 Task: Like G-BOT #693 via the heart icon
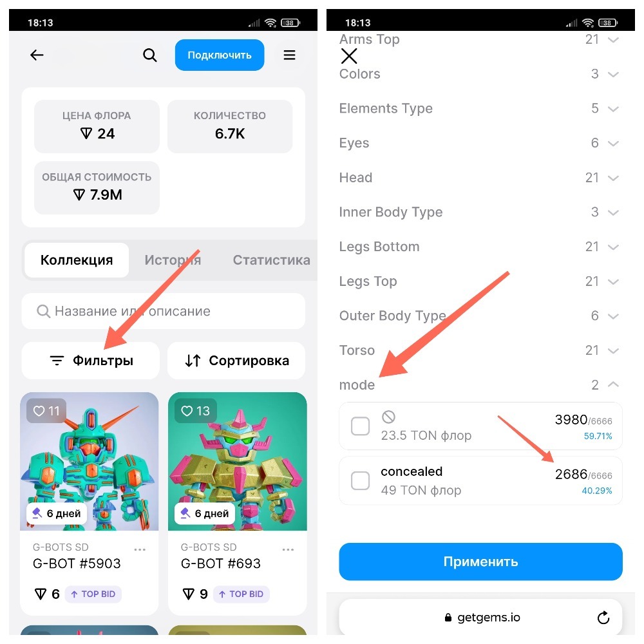(x=187, y=411)
